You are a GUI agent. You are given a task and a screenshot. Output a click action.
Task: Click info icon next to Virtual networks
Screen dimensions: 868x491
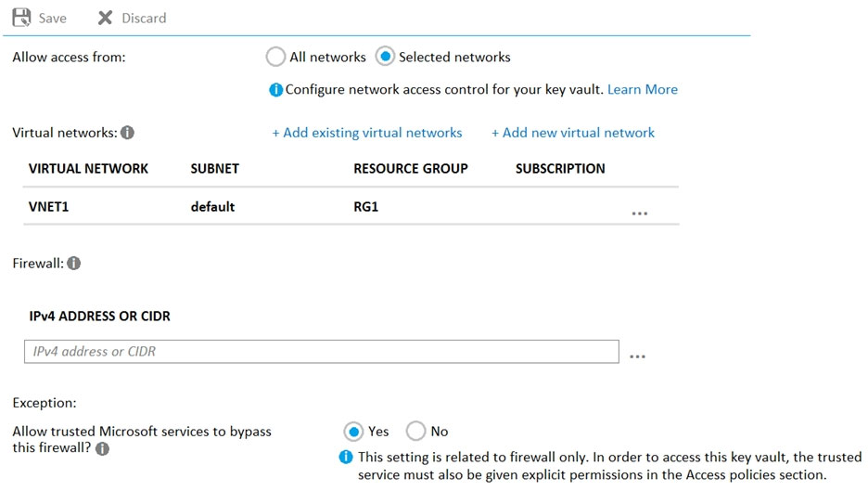(128, 133)
